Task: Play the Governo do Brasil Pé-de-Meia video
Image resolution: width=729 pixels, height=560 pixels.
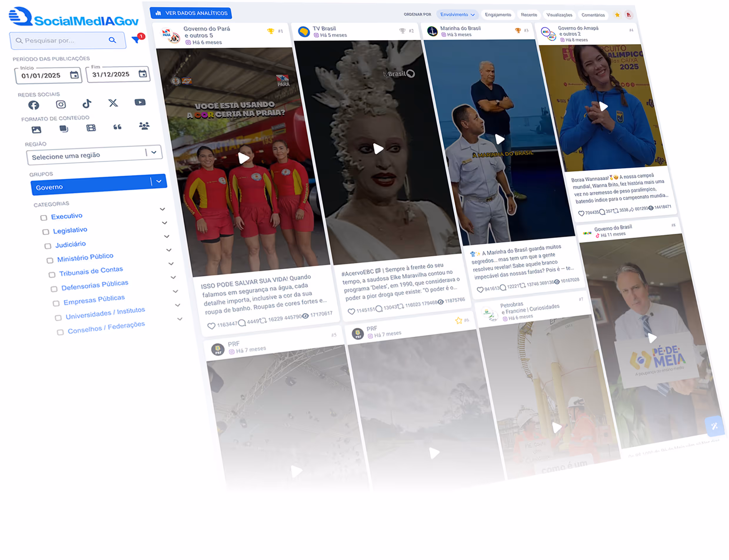Action: pyautogui.click(x=652, y=338)
